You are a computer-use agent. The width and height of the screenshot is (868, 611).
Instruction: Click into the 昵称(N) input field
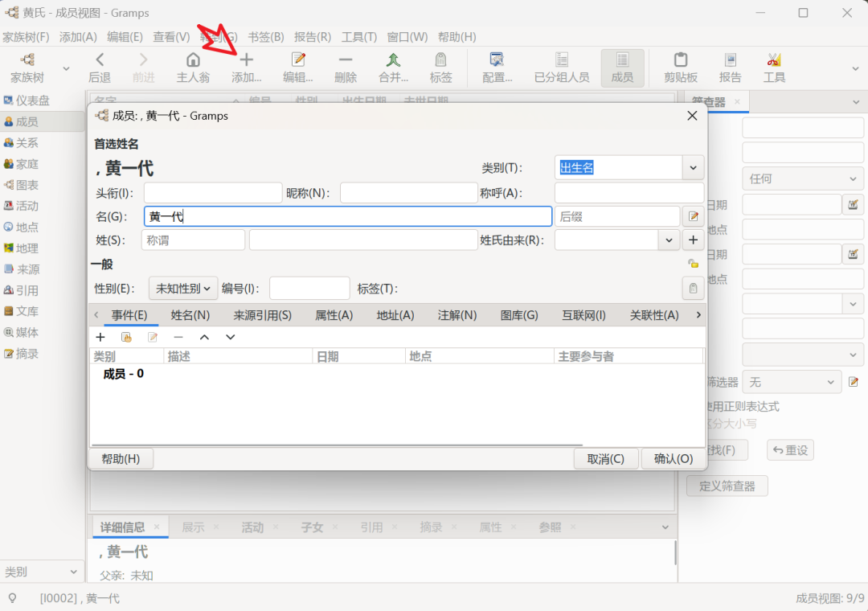pyautogui.click(x=408, y=193)
